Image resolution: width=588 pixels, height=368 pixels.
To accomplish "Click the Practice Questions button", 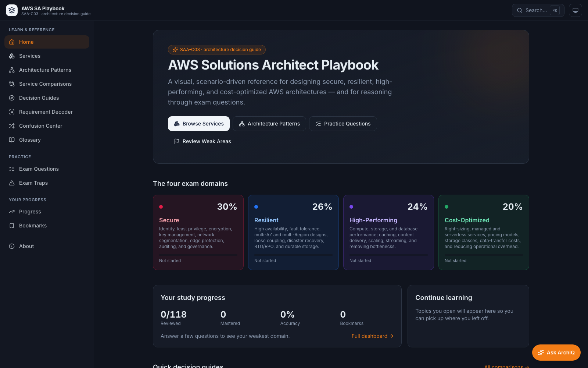I will pyautogui.click(x=343, y=124).
